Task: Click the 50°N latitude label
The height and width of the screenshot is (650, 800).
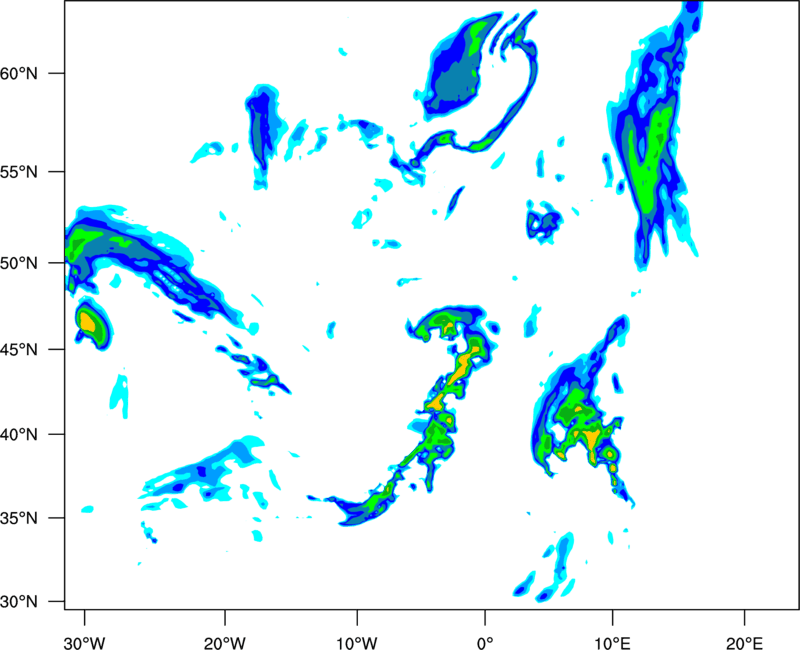Action: click(x=19, y=263)
